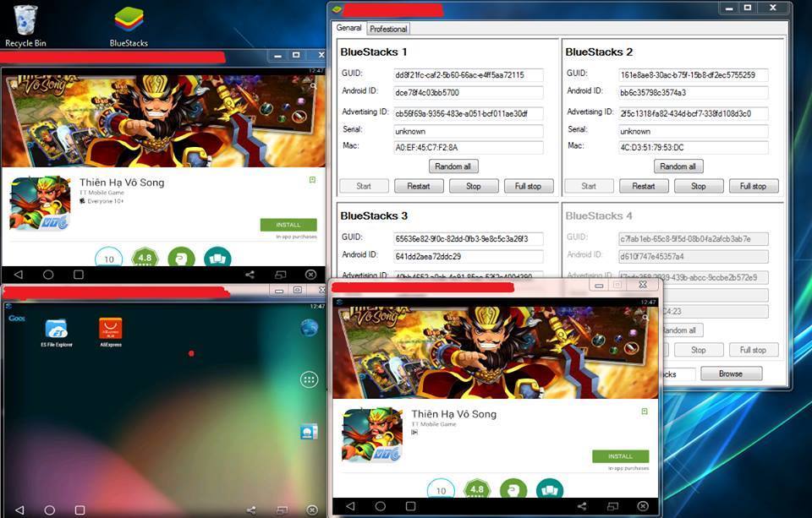Click Full stop for BlueStacks 2
Image resolution: width=812 pixels, height=518 pixels.
pos(754,186)
